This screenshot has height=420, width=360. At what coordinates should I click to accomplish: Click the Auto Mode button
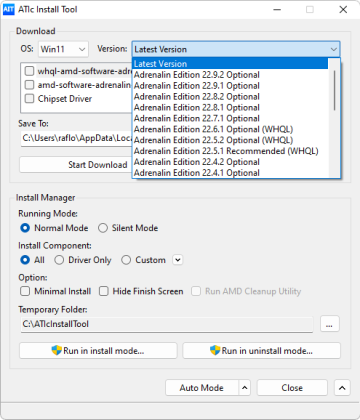tap(202, 388)
